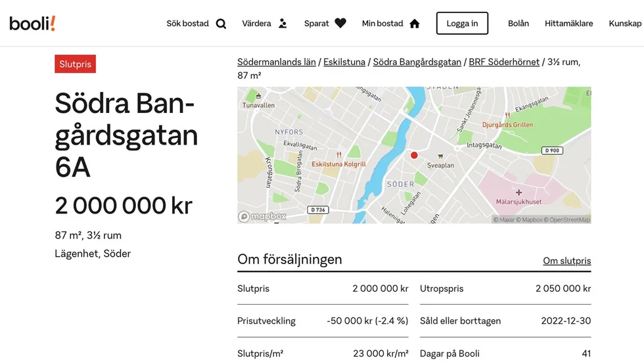Screen dimensions: 644x362
Task: Go to Eskilstuna breadcrumb link
Action: pyautogui.click(x=344, y=62)
